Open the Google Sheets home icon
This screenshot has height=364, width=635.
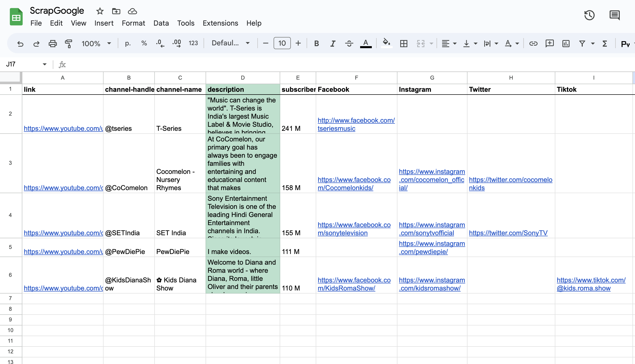tap(16, 17)
